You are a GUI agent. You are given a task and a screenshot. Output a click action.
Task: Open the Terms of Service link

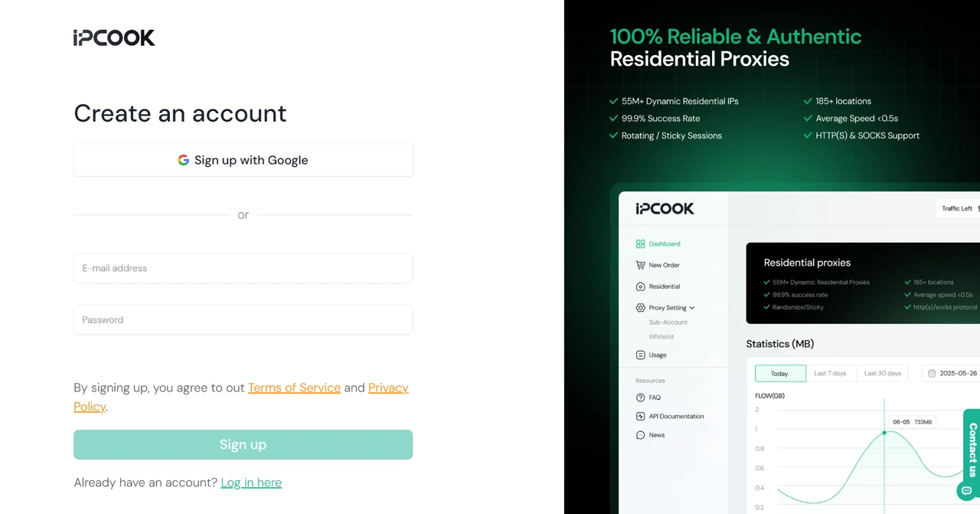tap(294, 388)
